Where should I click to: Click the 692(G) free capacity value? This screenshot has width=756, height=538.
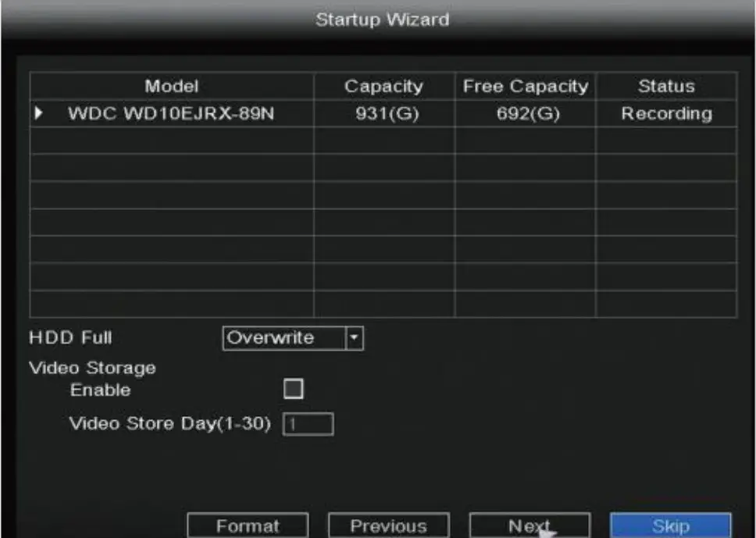click(x=526, y=114)
